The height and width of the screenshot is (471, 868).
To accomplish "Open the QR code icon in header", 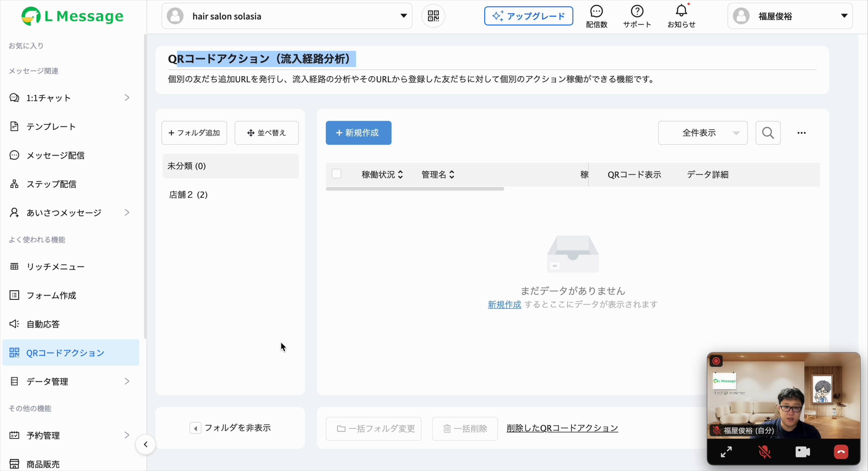I will coord(433,16).
